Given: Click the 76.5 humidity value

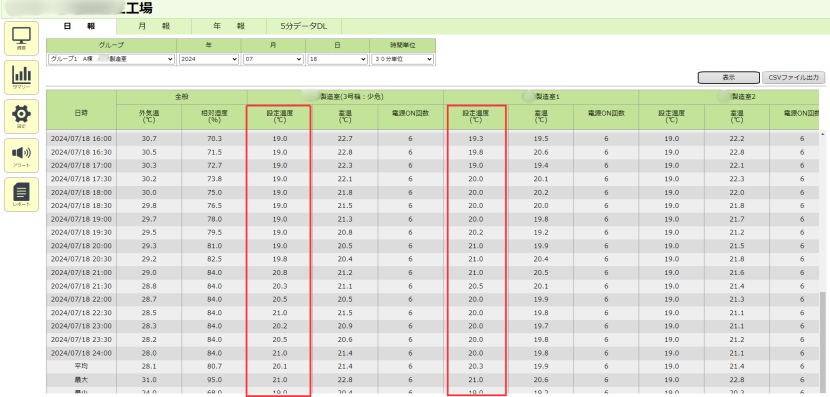Looking at the screenshot, I should tap(214, 205).
